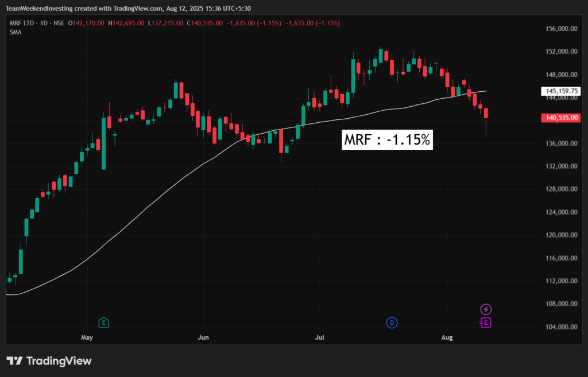This screenshot has width=588, height=377.
Task: Click the 132,000.00 price axis label
Action: coord(562,166)
